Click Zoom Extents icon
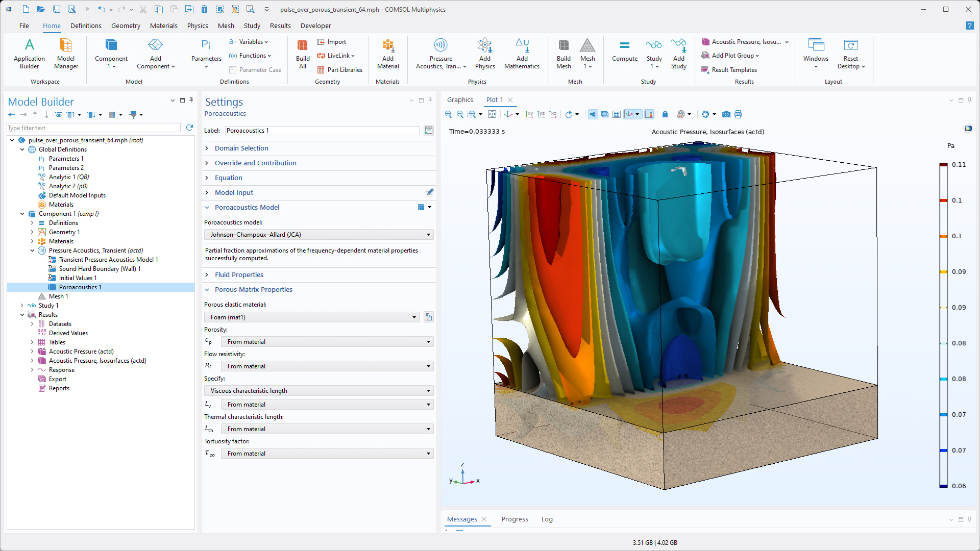 click(492, 114)
